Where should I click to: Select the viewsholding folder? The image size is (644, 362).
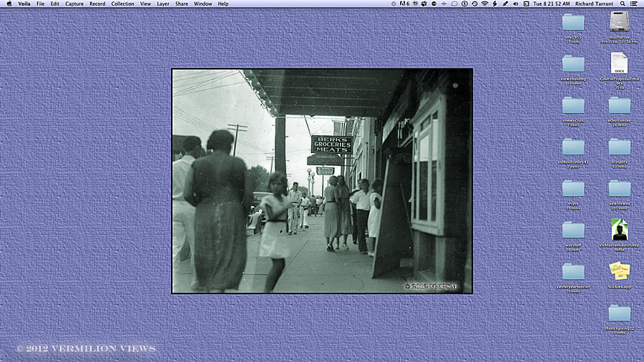point(573,64)
